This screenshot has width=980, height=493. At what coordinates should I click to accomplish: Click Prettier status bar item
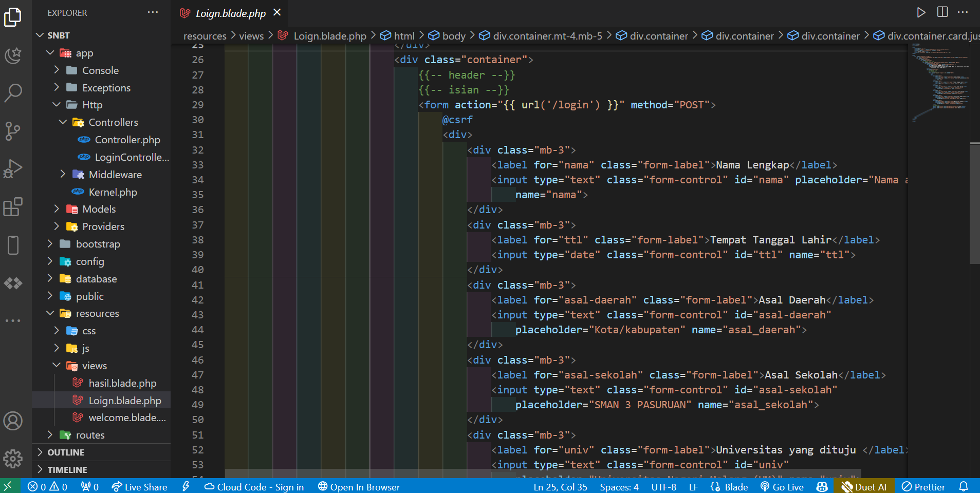[923, 487]
